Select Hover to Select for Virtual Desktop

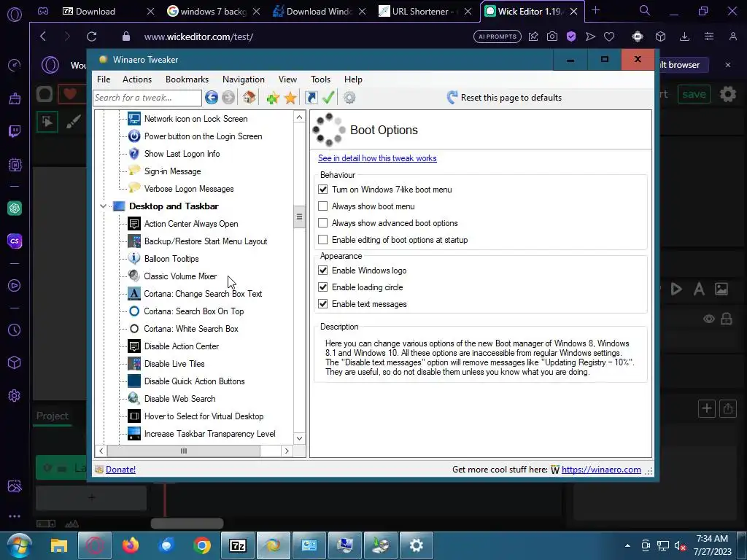coord(204,416)
